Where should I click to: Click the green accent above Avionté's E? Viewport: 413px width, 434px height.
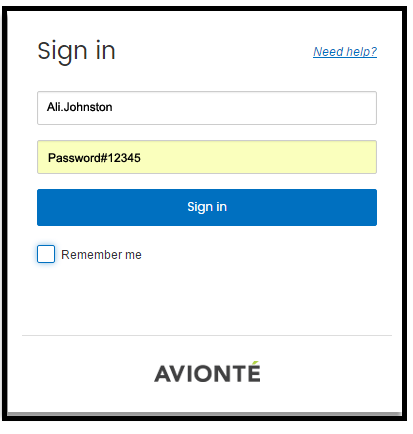click(255, 363)
